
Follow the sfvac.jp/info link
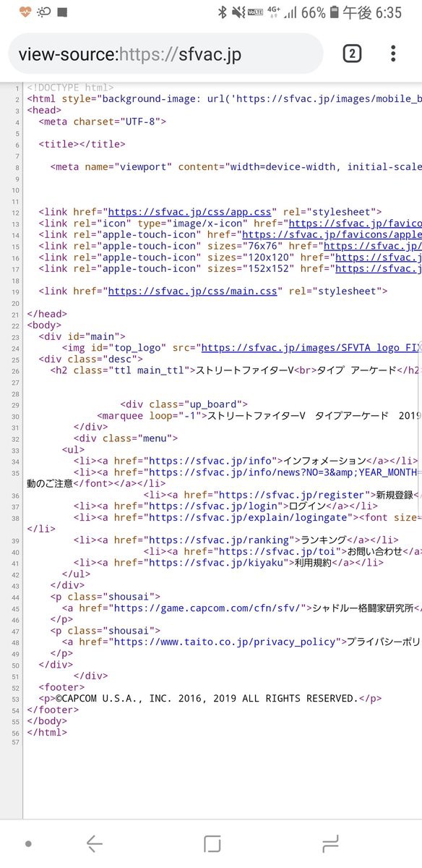pos(210,461)
